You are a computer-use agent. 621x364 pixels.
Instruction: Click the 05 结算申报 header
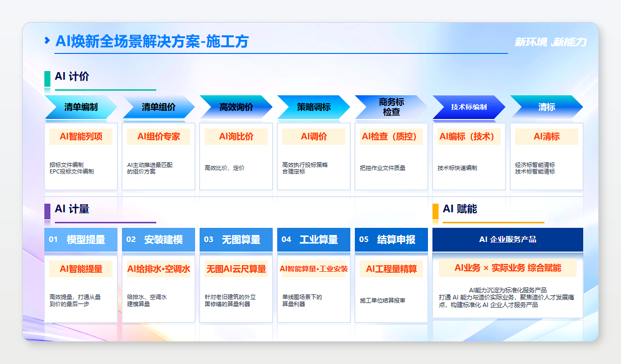pos(392,239)
